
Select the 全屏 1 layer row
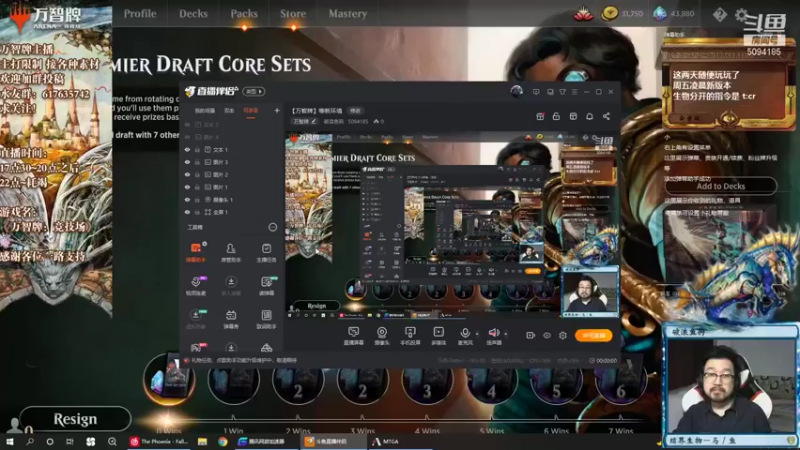232,212
